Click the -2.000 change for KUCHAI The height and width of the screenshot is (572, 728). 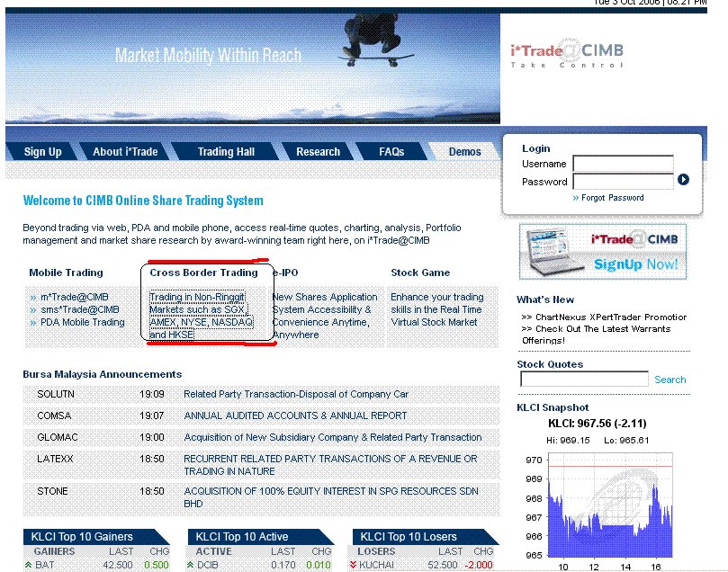479,565
